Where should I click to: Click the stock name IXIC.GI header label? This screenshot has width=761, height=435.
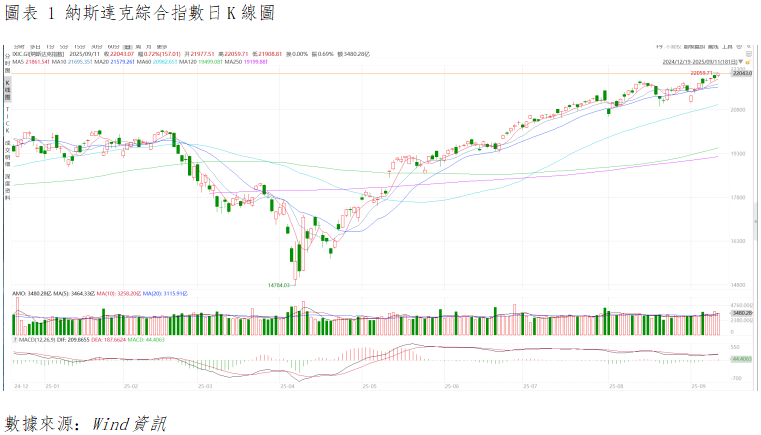38,54
